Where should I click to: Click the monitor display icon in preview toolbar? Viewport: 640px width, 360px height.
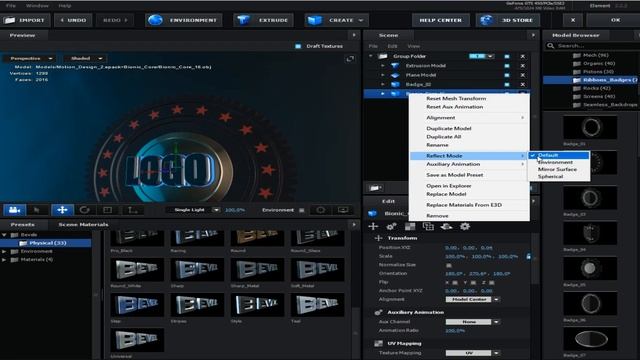pos(343,210)
